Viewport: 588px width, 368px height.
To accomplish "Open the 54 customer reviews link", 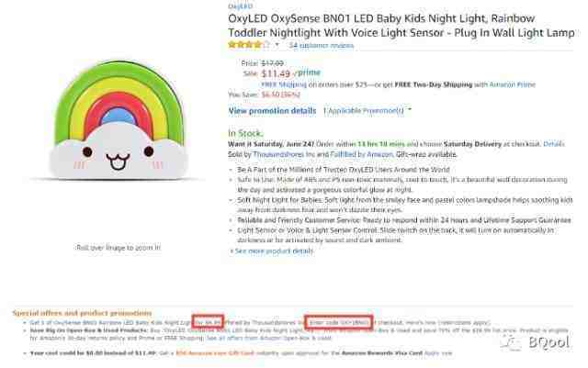I will 322,46.
